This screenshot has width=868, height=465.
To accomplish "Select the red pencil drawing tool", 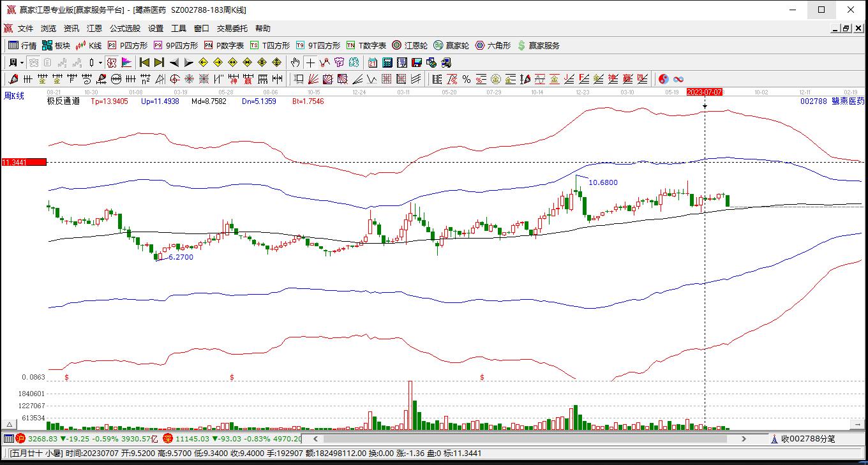I will [13, 79].
